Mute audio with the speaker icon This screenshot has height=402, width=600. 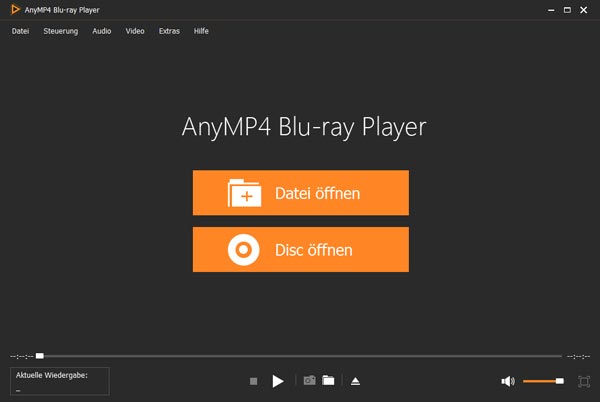click(x=508, y=381)
